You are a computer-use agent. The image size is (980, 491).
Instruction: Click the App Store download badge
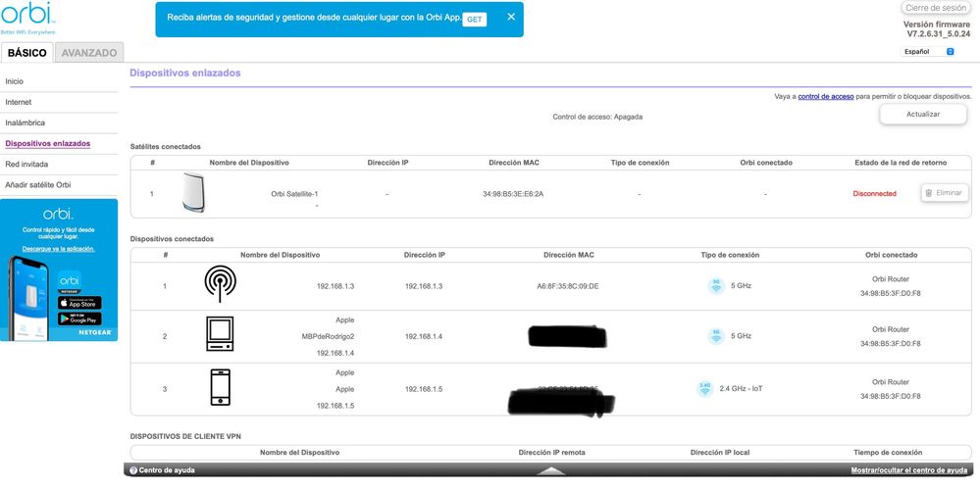[x=79, y=303]
